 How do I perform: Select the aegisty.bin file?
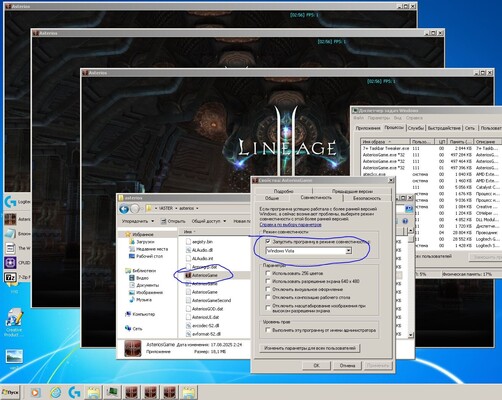pyautogui.click(x=202, y=242)
